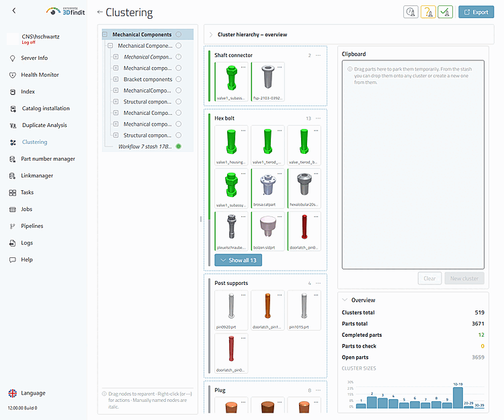Click the 3Dfindit Enterprise logo
The image size is (504, 420).
point(66,11)
